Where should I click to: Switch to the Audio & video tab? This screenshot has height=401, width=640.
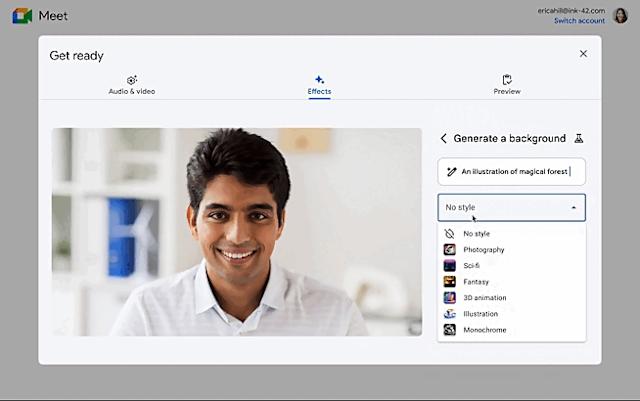tap(132, 85)
